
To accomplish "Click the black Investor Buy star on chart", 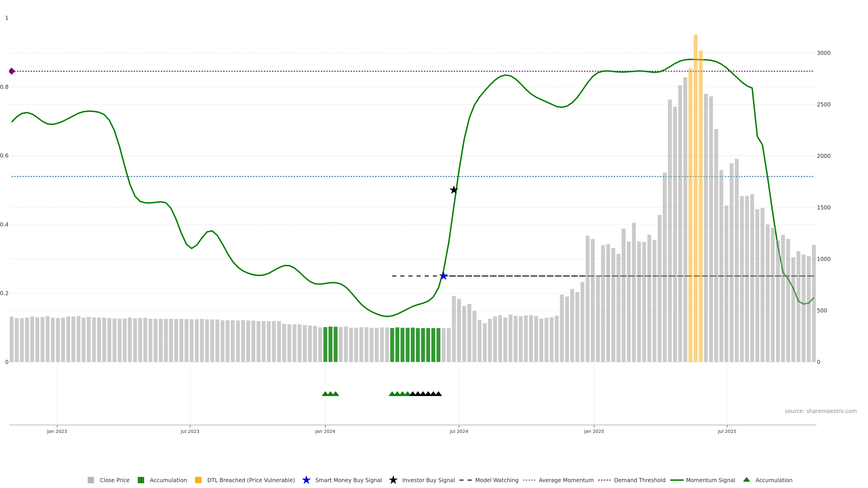I will 454,190.
